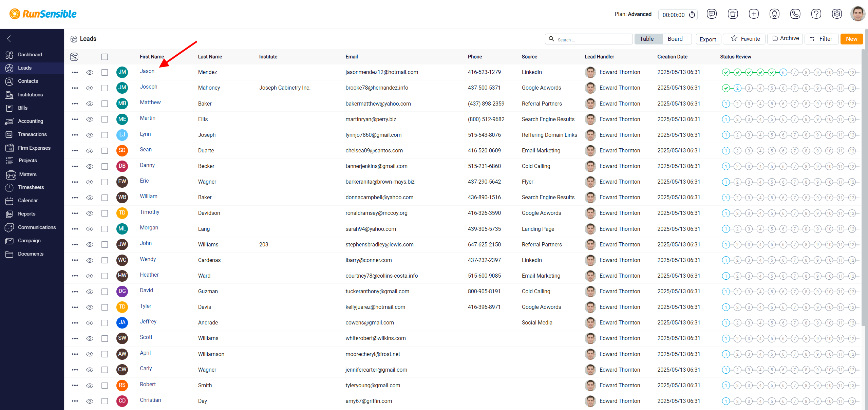Click the eye icon for Matthew Baker

tap(90, 104)
